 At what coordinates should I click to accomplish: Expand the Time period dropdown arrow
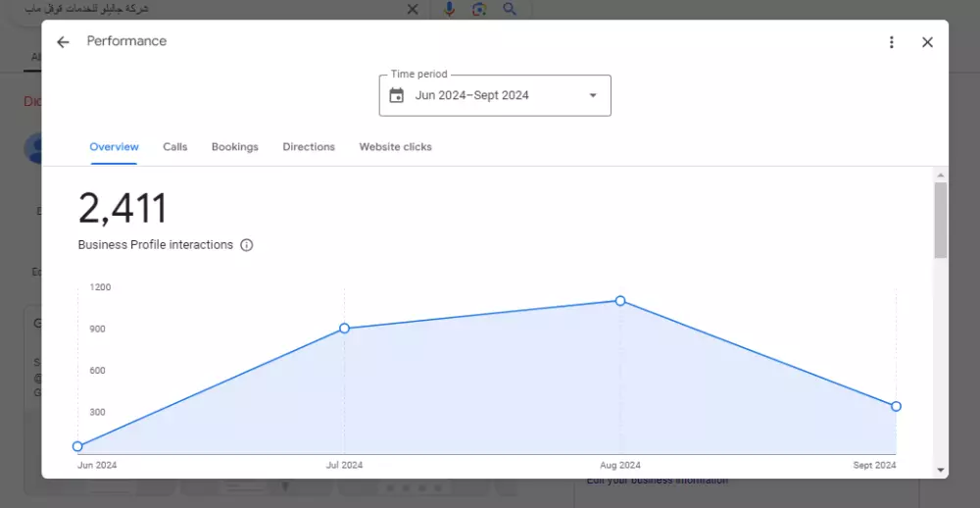(x=592, y=95)
